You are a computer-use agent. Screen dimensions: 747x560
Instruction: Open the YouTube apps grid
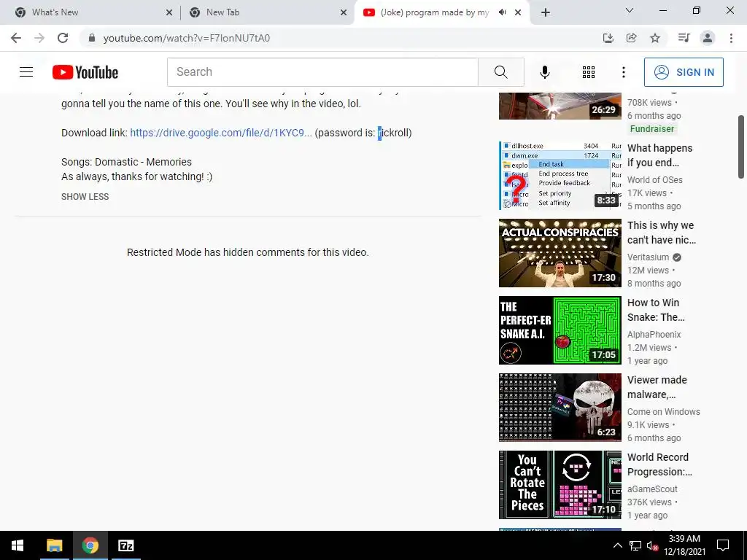[589, 72]
